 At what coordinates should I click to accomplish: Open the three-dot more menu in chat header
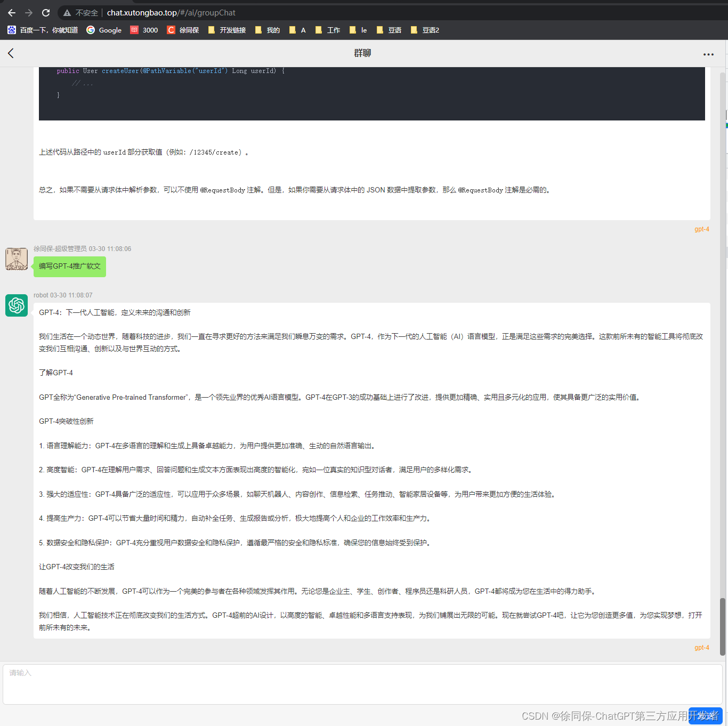[708, 54]
